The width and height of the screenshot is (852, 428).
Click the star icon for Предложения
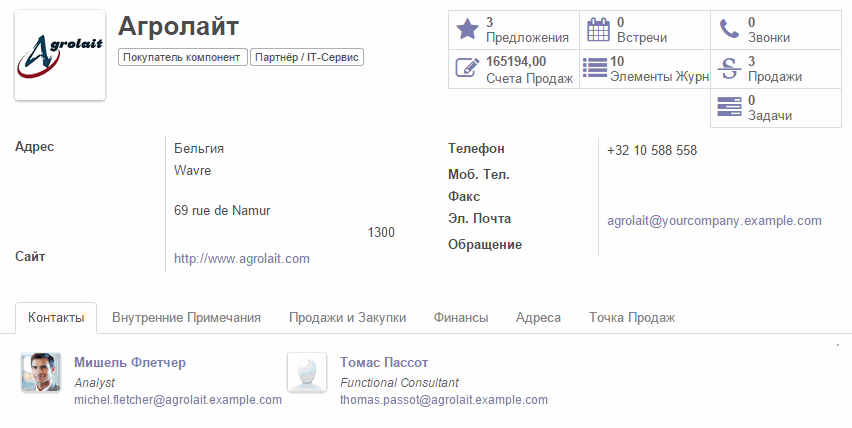(x=467, y=29)
